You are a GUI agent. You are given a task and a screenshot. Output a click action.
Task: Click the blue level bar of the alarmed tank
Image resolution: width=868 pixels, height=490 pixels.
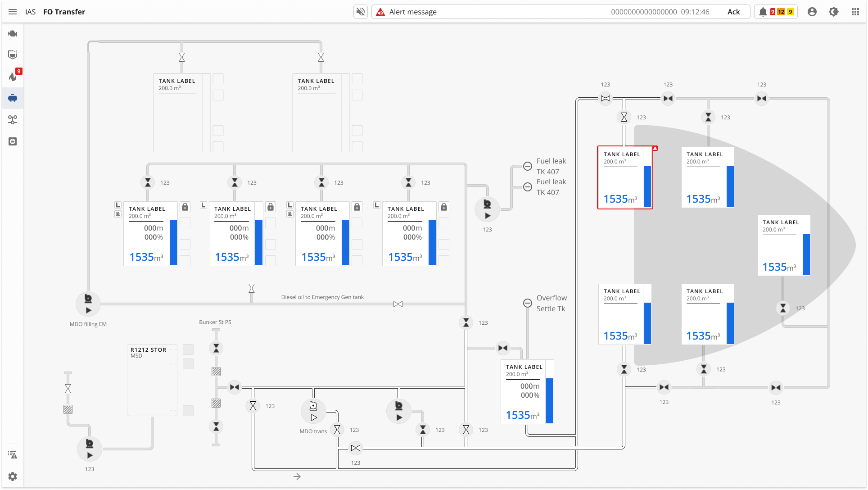(647, 186)
